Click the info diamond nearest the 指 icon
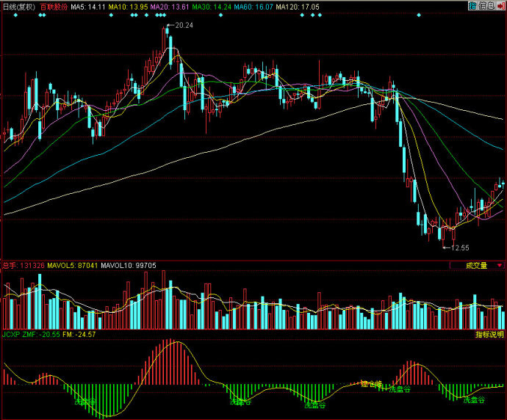Image resolution: width=507 pixels, height=420 pixels. tap(419, 15)
